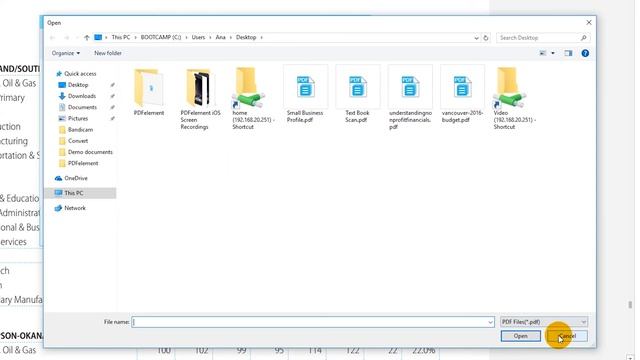This screenshot has width=640, height=360.
Task: Expand the File name dropdown arrow
Action: 490,322
